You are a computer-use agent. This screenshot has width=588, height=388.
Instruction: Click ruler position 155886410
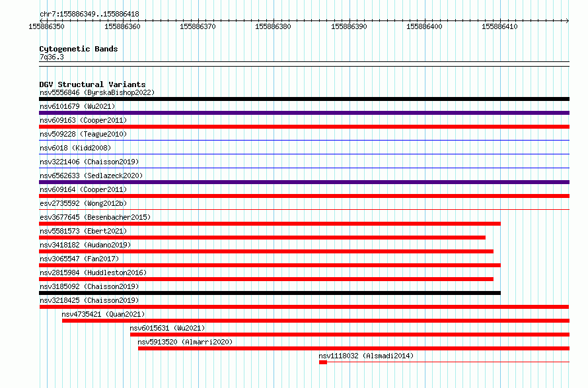[x=499, y=26]
